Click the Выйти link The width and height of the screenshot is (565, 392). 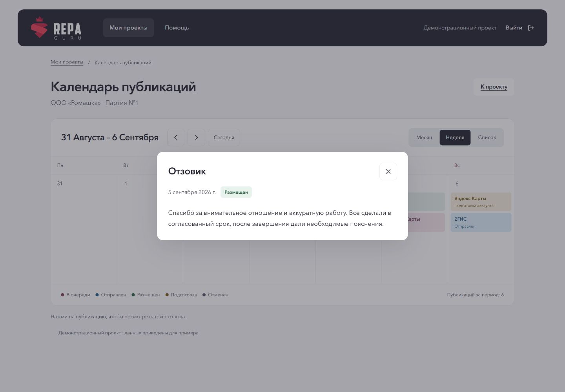coord(514,28)
